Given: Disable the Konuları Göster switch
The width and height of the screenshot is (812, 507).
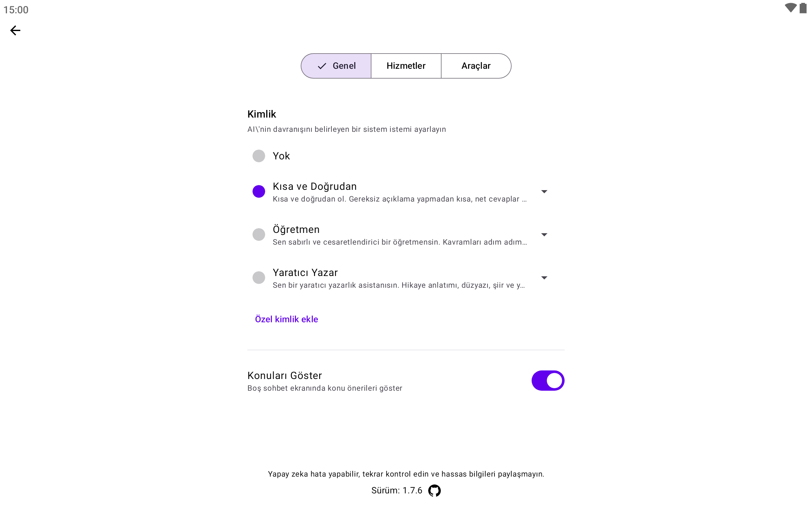Looking at the screenshot, I should (547, 381).
